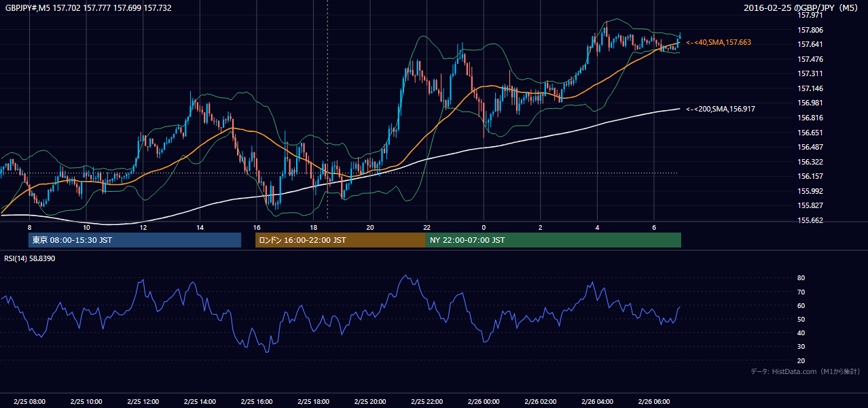Click the RSI 50 level label
Image resolution: width=868 pixels, height=408 pixels.
tap(801, 319)
